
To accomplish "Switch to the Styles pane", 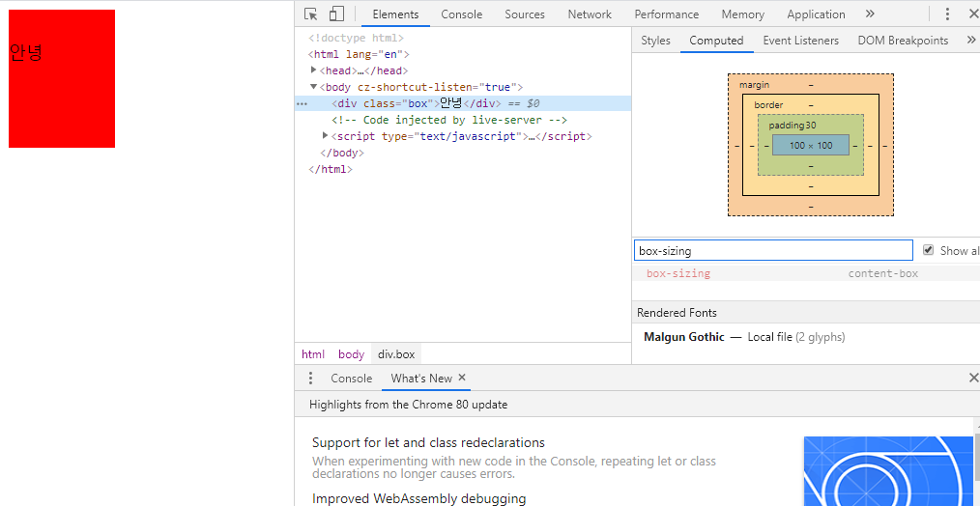I will click(655, 41).
